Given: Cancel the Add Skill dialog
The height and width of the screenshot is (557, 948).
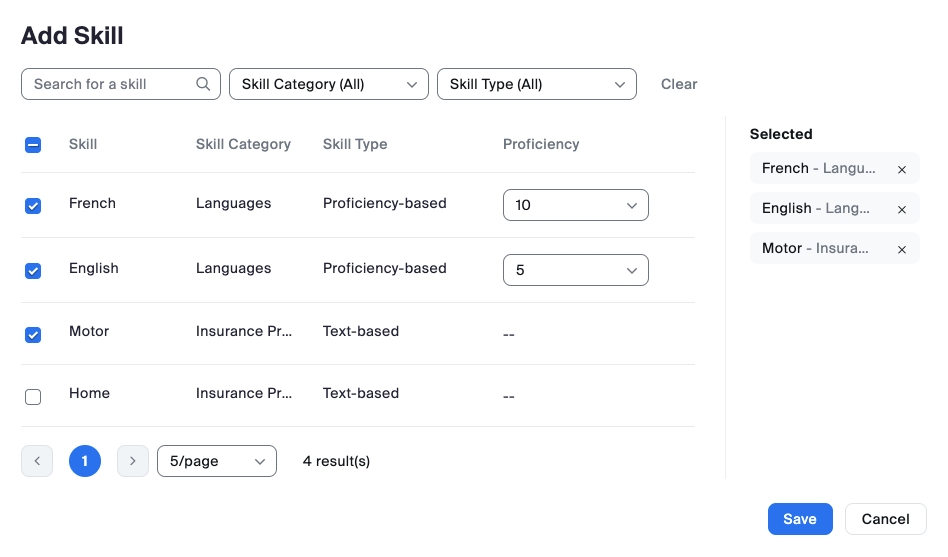Looking at the screenshot, I should (x=885, y=519).
